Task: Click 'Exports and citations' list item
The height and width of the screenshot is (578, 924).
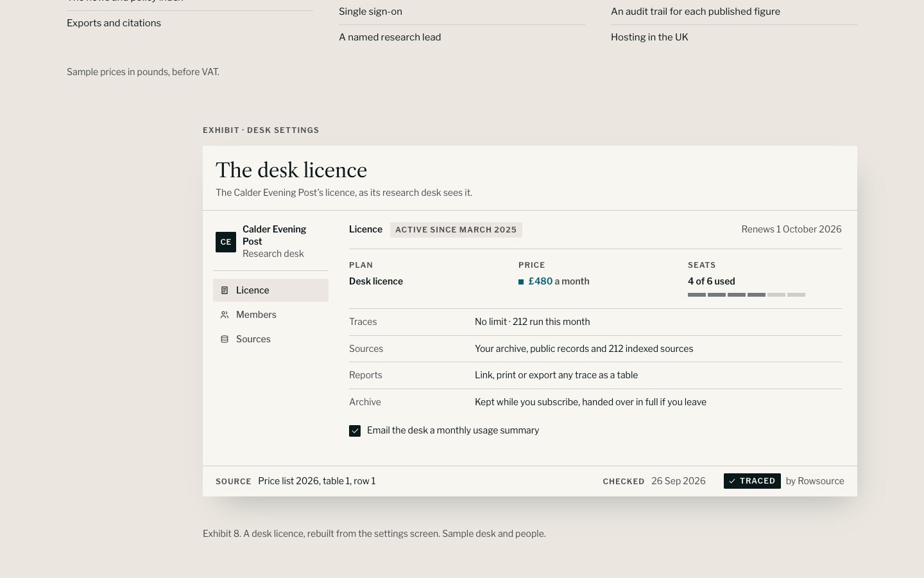Action: (114, 23)
